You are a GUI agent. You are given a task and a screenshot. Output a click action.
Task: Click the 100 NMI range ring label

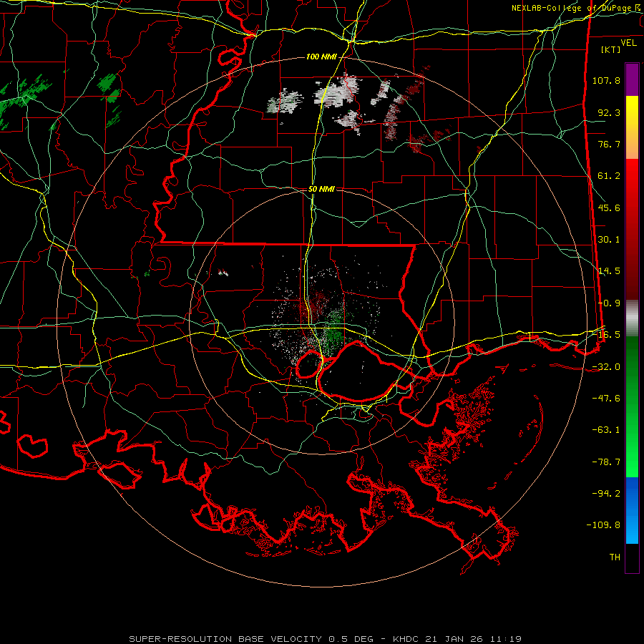321,57
